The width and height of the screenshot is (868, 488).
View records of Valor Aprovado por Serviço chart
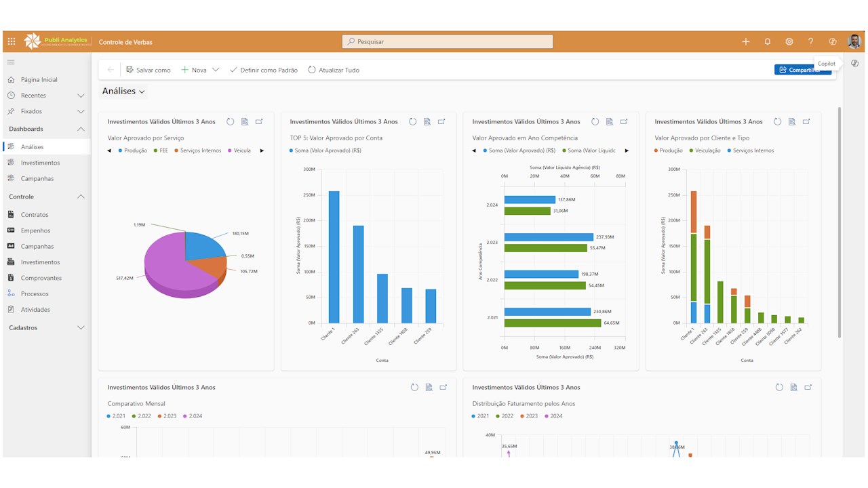click(x=245, y=122)
